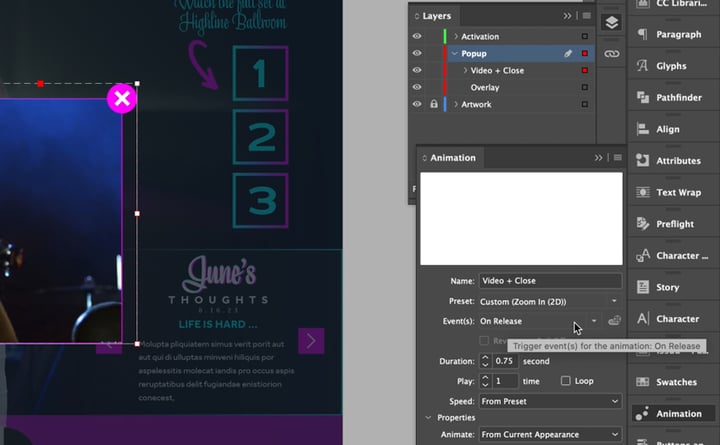Image resolution: width=720 pixels, height=445 pixels.
Task: Click the Popup layer selection square
Action: pyautogui.click(x=585, y=53)
